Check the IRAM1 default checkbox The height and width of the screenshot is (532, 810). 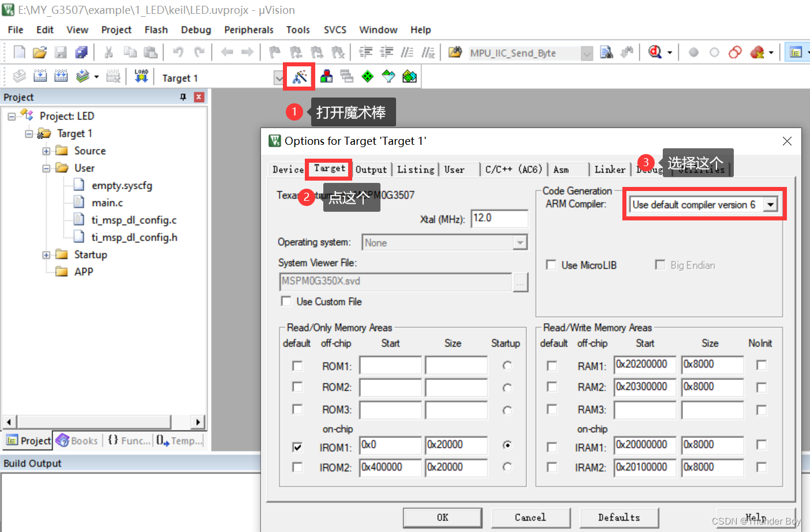tap(552, 447)
